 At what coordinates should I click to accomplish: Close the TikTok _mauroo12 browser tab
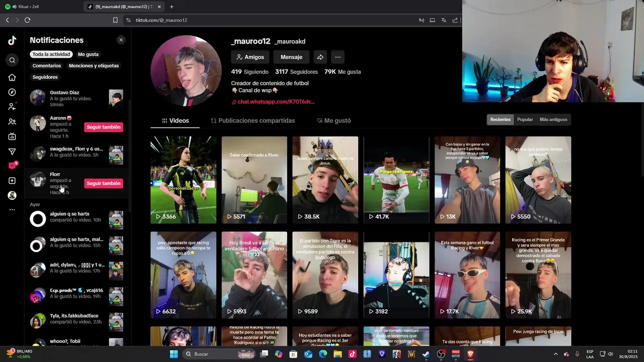pyautogui.click(x=159, y=7)
